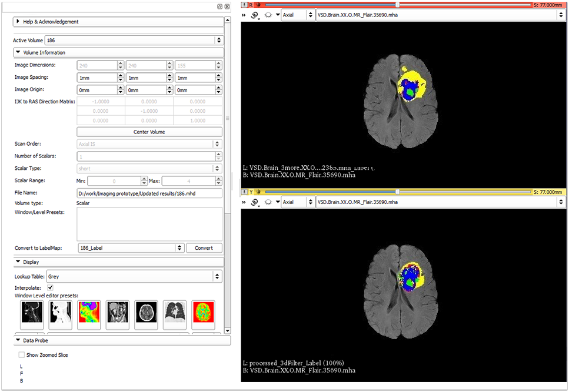This screenshot has width=569, height=392.
Task: Uncheck the Interpolate checkbox
Action: [x=50, y=287]
